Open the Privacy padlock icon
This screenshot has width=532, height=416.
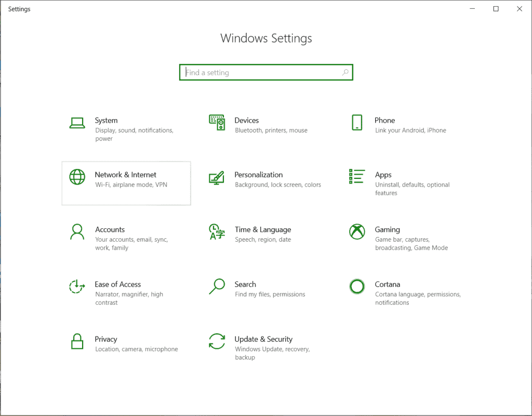(77, 341)
